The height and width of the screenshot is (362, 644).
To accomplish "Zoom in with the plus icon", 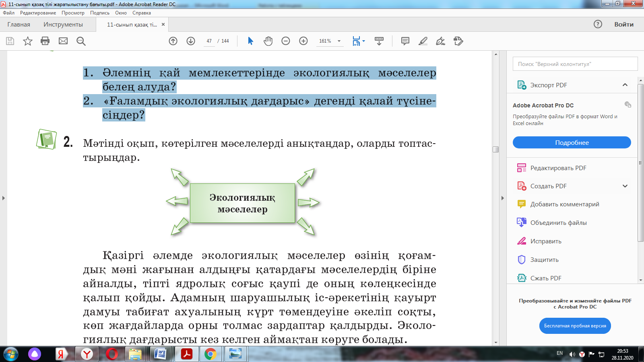I will 303,41.
